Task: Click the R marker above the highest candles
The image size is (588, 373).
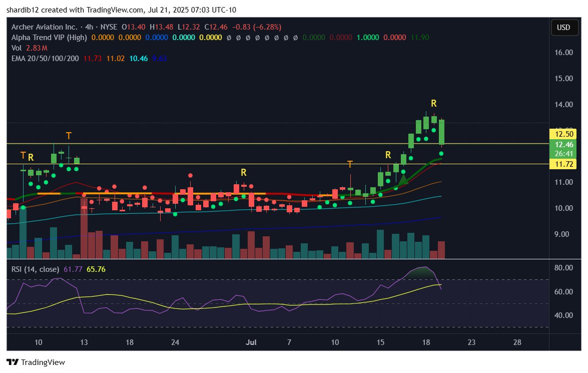Action: (434, 103)
